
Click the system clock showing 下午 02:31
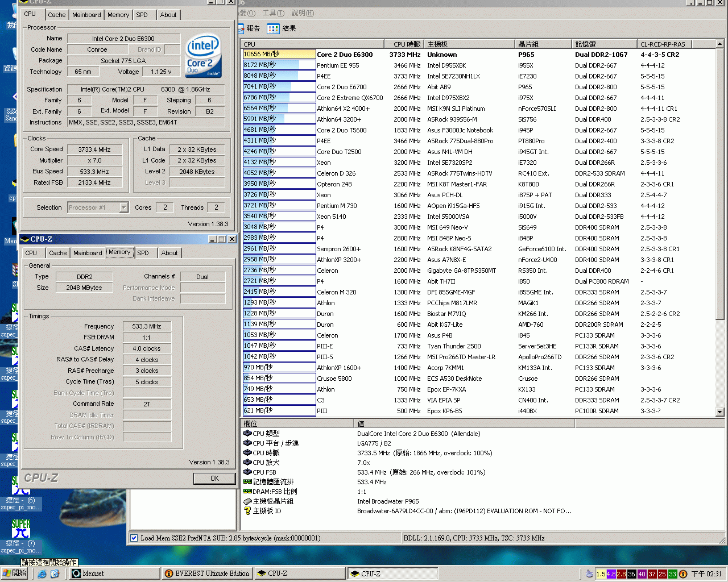[x=706, y=574]
